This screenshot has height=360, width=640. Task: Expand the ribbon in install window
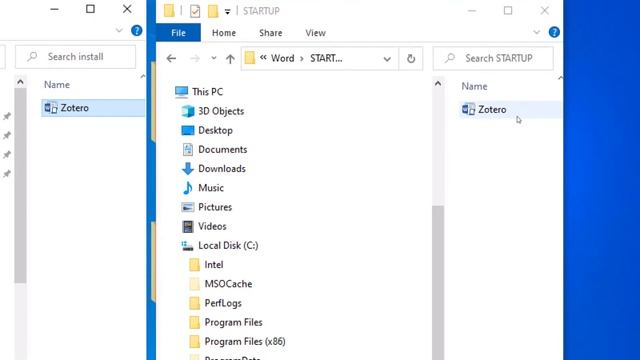[x=119, y=31]
